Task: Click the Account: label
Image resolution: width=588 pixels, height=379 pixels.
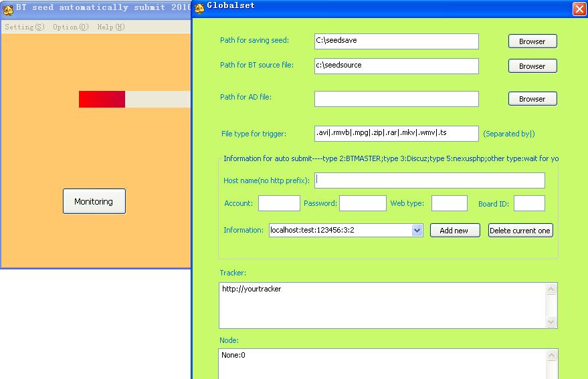Action: pyautogui.click(x=239, y=203)
